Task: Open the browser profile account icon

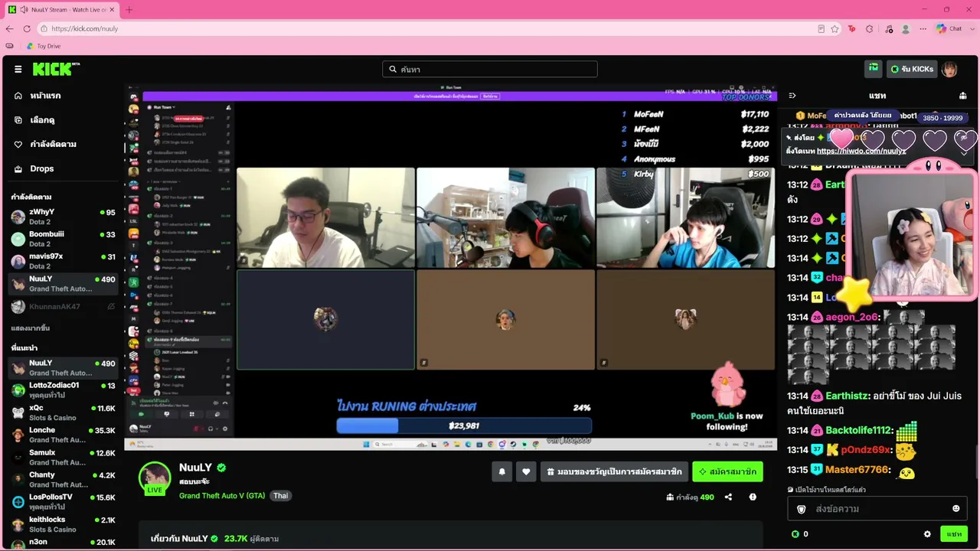Action: 906,29
